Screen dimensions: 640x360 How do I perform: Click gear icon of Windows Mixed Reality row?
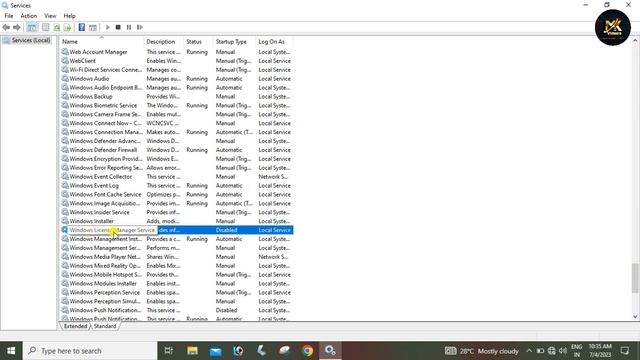65,266
